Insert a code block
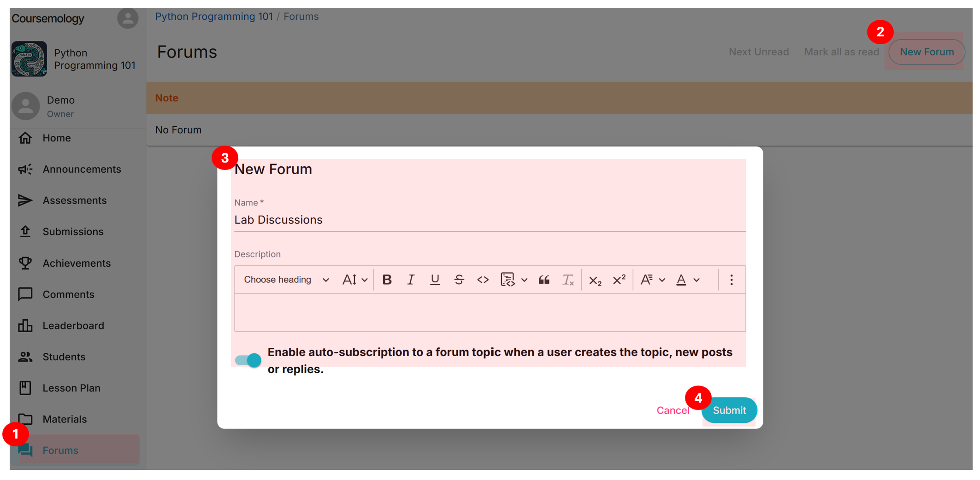The image size is (980, 480). pyautogui.click(x=508, y=280)
